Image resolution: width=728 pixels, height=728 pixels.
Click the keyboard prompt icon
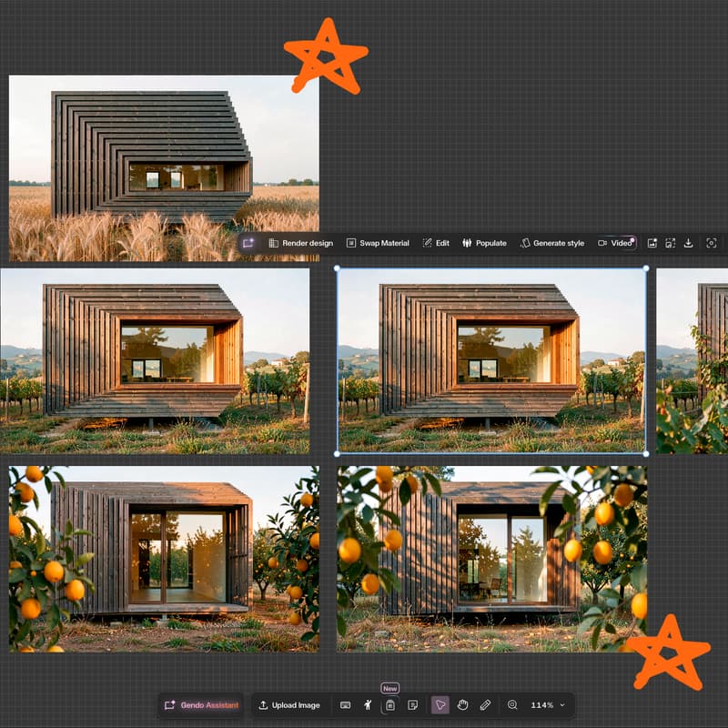345,704
